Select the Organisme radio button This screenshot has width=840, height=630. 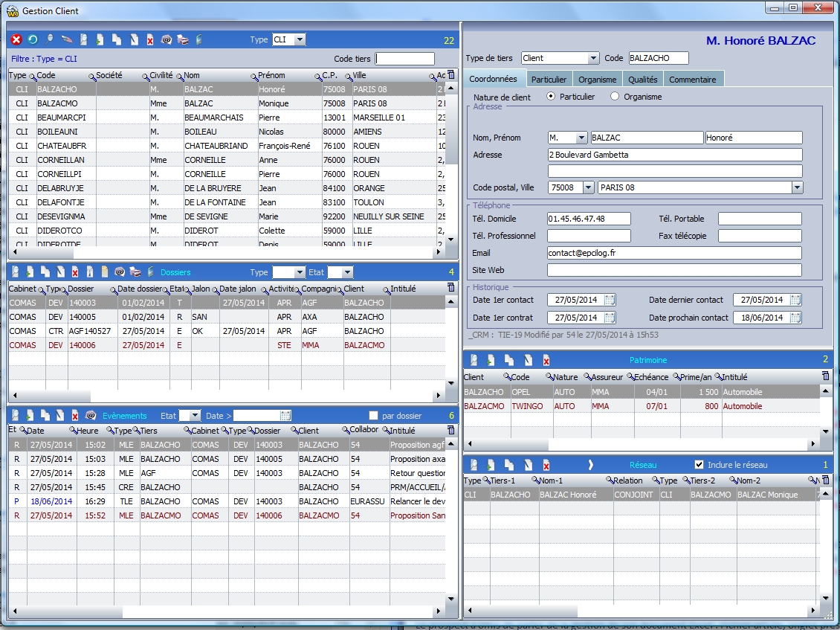click(615, 97)
